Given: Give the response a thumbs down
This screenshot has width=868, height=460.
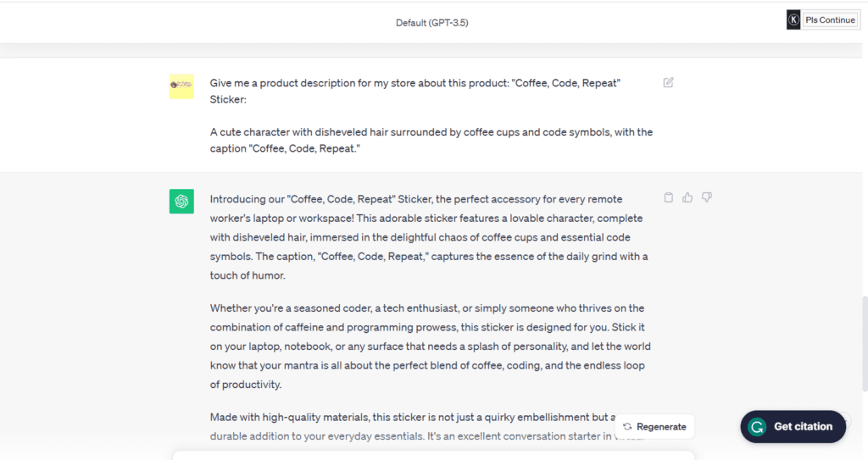Looking at the screenshot, I should point(707,197).
